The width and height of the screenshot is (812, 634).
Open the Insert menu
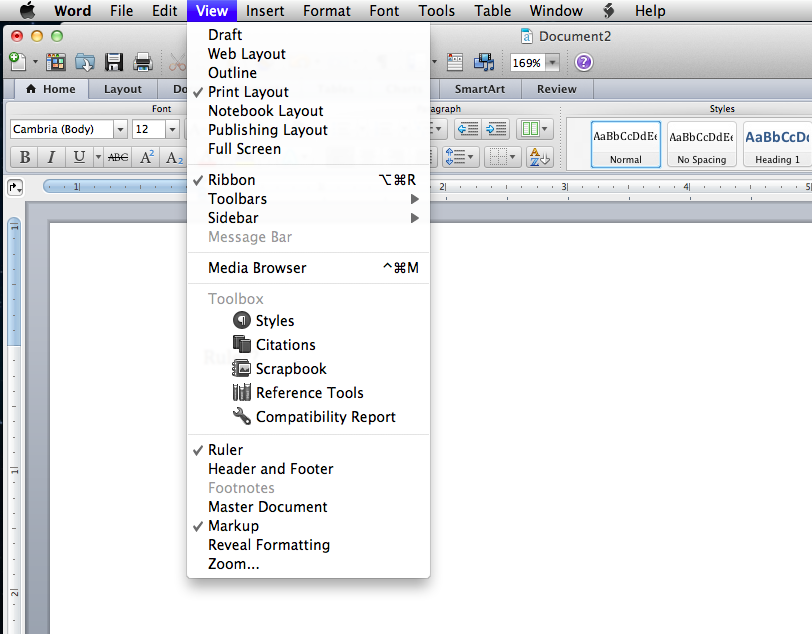coord(265,10)
